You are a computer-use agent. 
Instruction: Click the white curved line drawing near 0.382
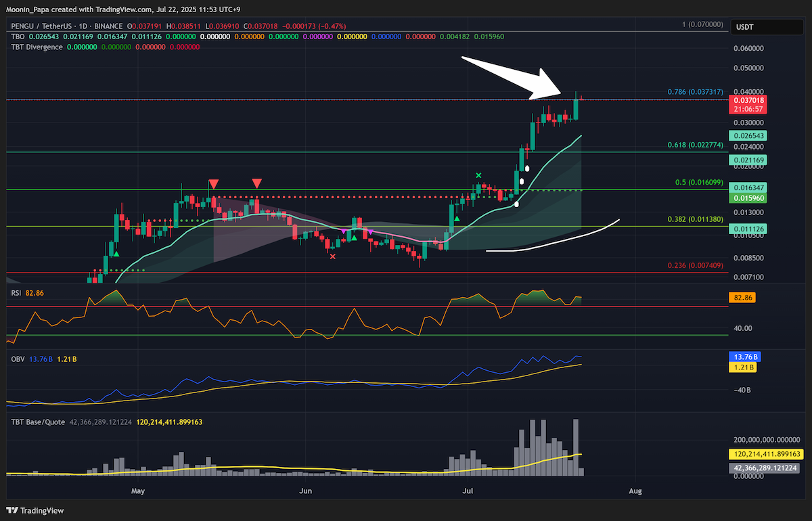pos(553,237)
